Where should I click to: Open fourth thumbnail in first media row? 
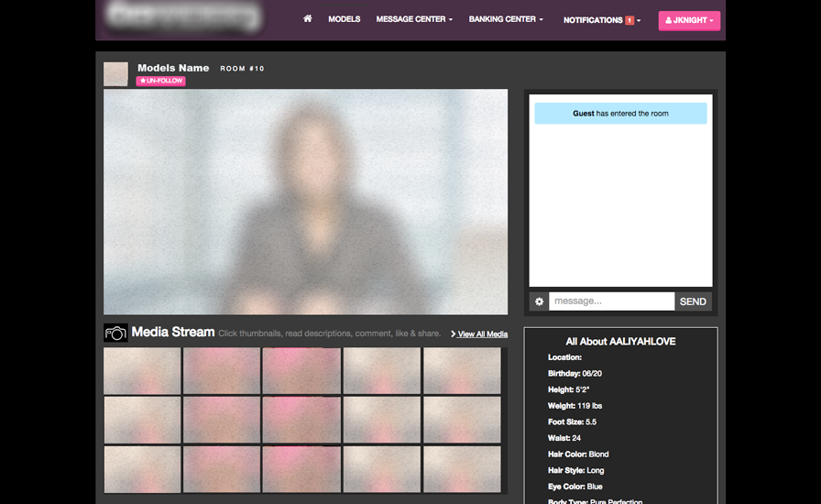click(382, 371)
